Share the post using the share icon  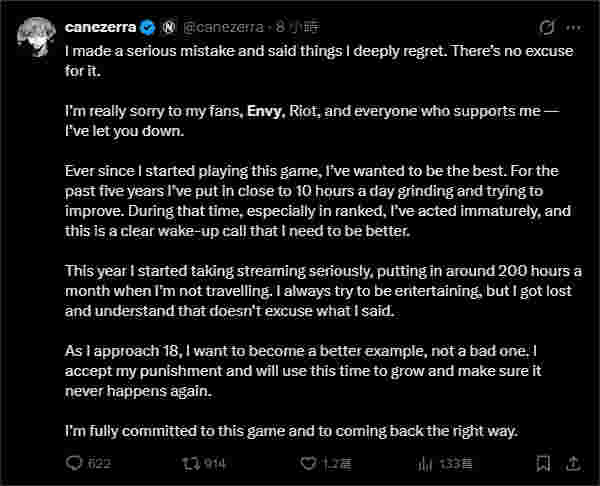573,463
